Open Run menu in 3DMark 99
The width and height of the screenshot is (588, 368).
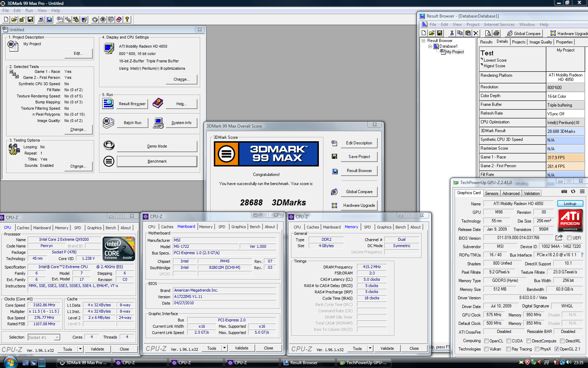(29, 11)
